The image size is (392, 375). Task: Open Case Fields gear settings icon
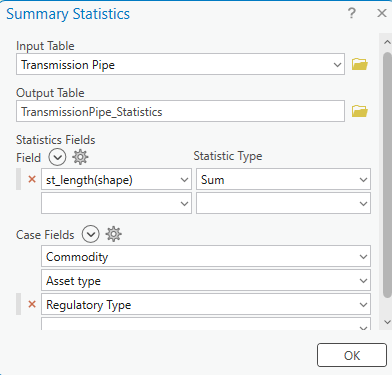click(113, 234)
